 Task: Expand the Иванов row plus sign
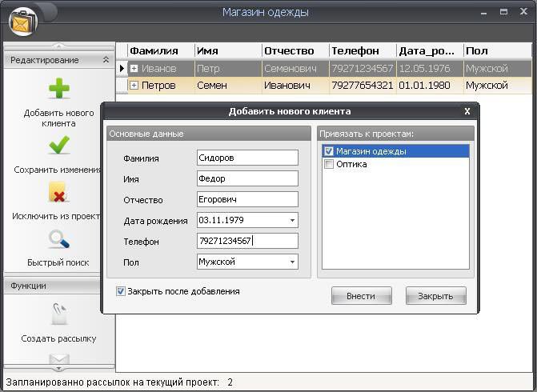pyautogui.click(x=134, y=69)
